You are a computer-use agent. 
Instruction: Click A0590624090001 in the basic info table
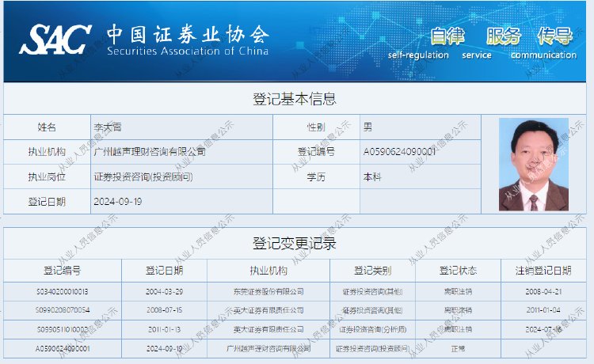coord(399,152)
